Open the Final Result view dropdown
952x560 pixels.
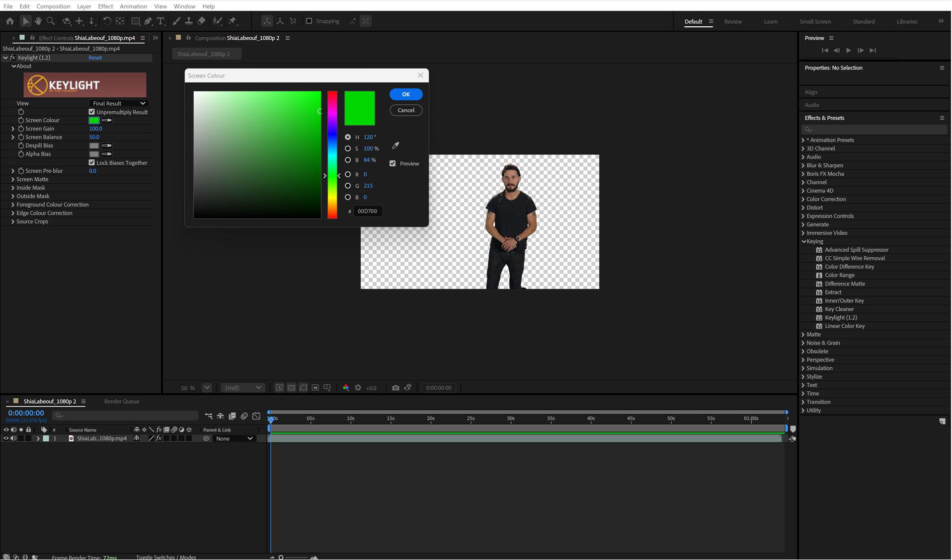[118, 103]
